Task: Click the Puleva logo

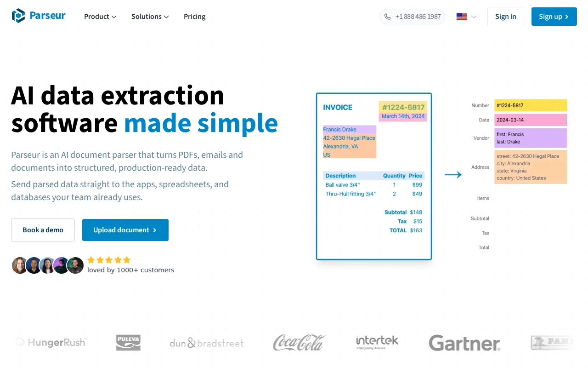Action: pyautogui.click(x=128, y=343)
